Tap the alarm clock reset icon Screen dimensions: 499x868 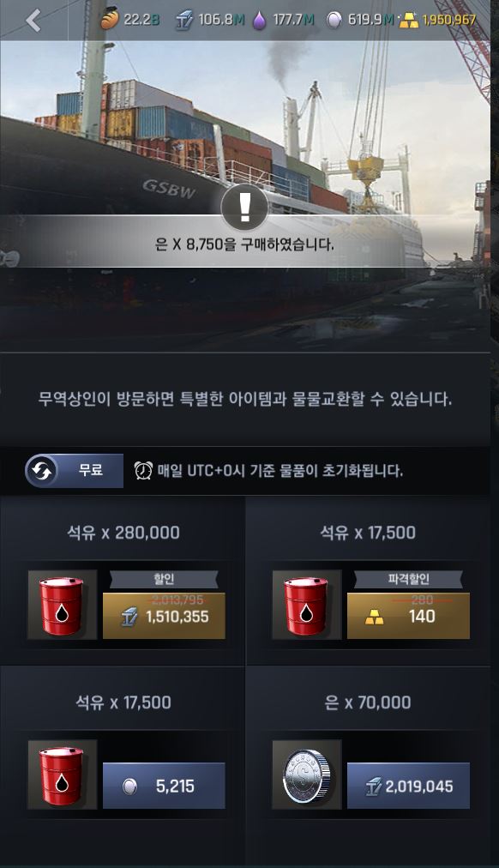[143, 471]
